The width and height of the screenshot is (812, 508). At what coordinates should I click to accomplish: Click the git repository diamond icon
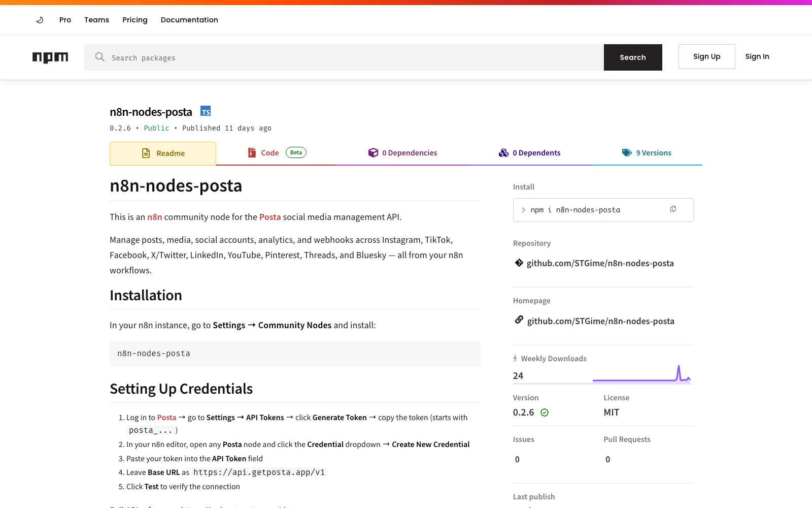[x=519, y=263]
